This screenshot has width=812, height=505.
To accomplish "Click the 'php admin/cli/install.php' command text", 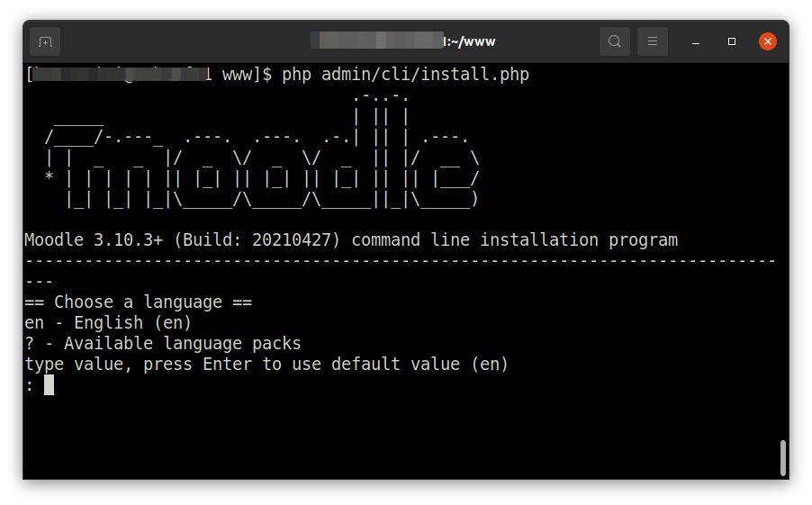I will click(x=405, y=75).
